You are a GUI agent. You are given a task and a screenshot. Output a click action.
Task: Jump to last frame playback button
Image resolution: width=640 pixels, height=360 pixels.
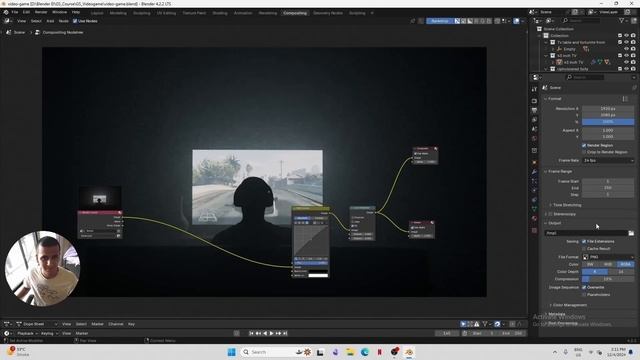pos(285,333)
